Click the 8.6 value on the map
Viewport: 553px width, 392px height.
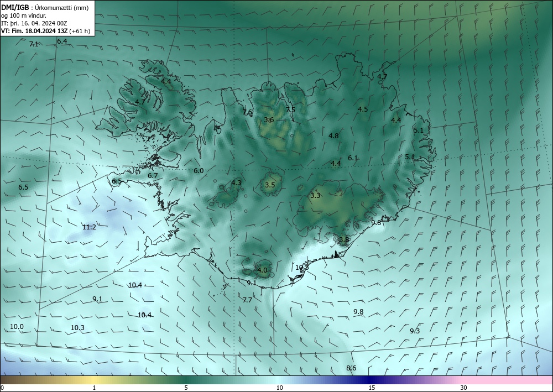(x=351, y=368)
